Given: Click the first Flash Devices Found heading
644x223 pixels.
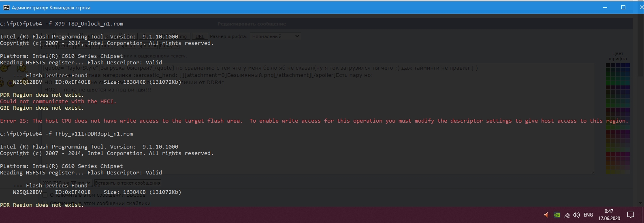Looking at the screenshot, I should [57, 76].
